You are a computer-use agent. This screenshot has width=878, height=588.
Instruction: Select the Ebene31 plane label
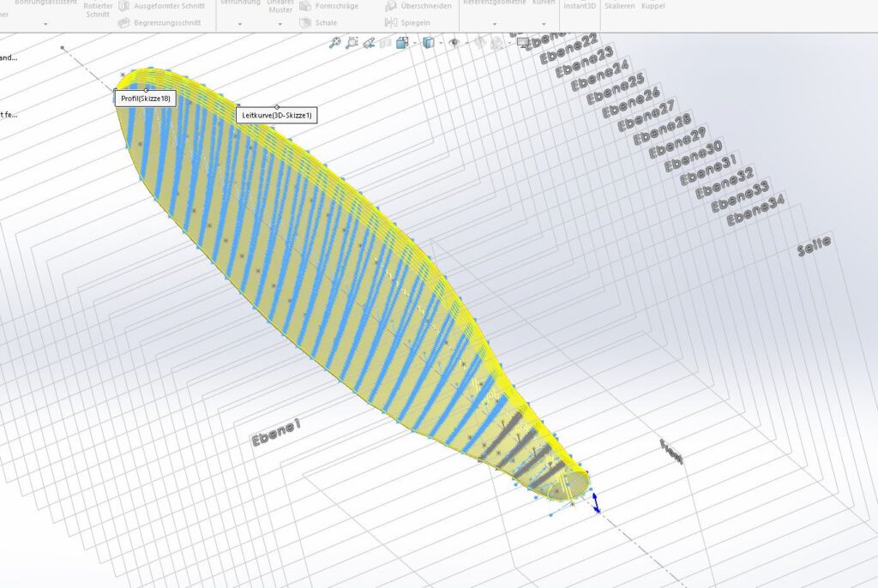[708, 170]
